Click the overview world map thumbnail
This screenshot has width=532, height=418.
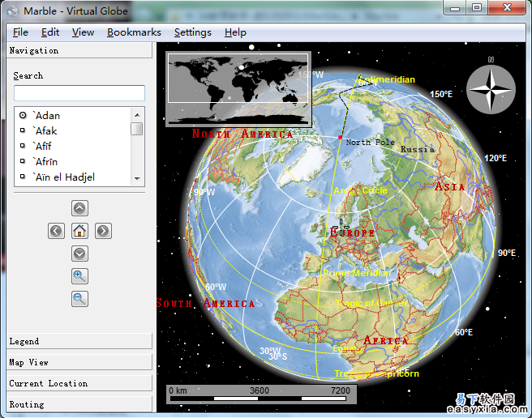pyautogui.click(x=238, y=90)
